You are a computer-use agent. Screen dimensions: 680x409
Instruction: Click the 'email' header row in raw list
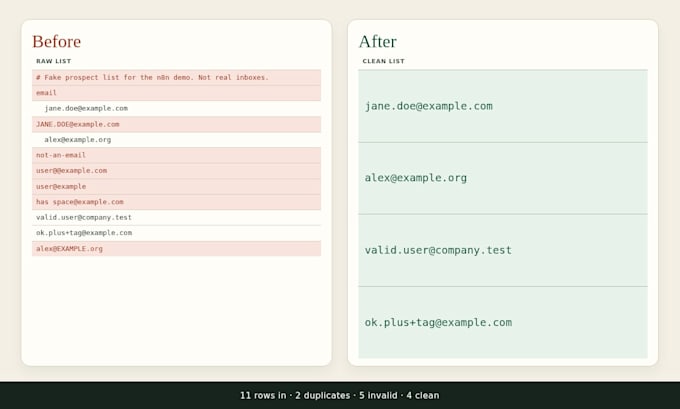coord(177,93)
